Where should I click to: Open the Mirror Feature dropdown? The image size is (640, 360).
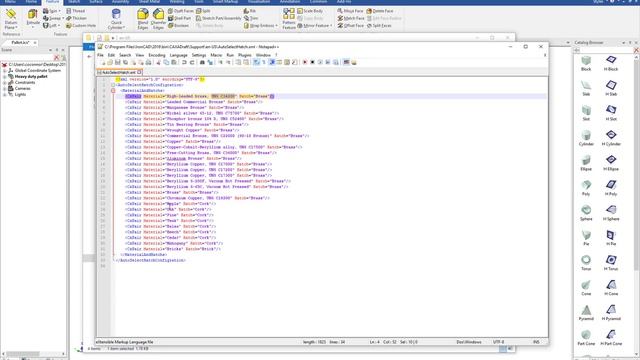pos(314,25)
